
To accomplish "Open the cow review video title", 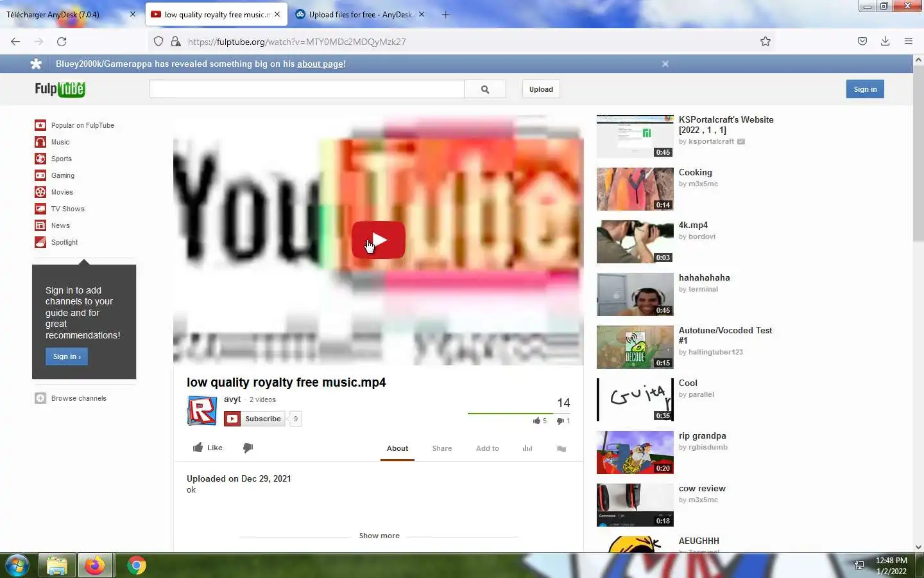I will click(702, 488).
